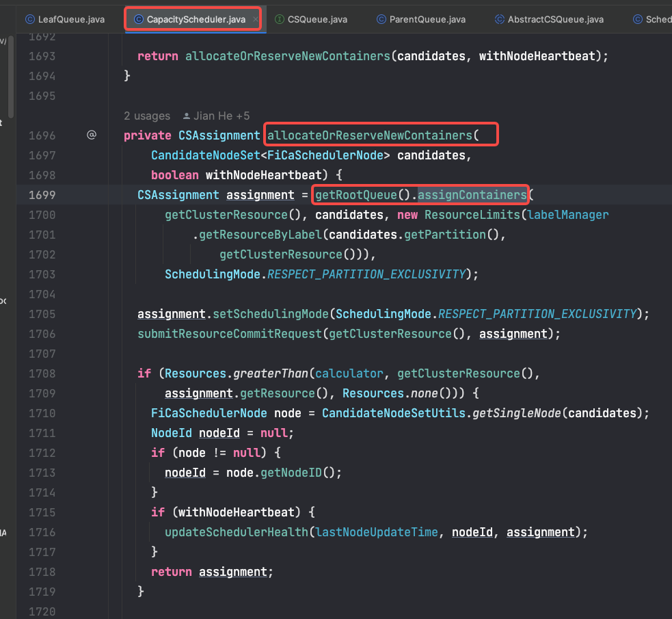This screenshot has height=619, width=672.
Task: Open the '2 usages' inlay hint
Action: pos(147,116)
